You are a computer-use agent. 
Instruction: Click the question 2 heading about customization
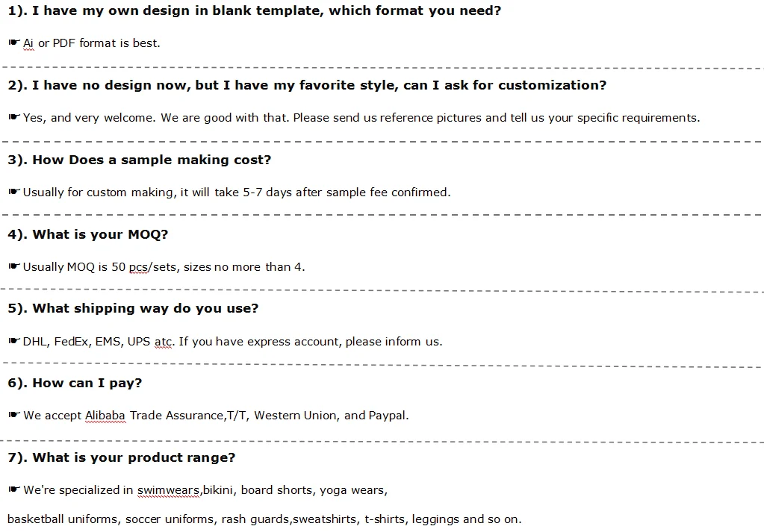click(307, 85)
